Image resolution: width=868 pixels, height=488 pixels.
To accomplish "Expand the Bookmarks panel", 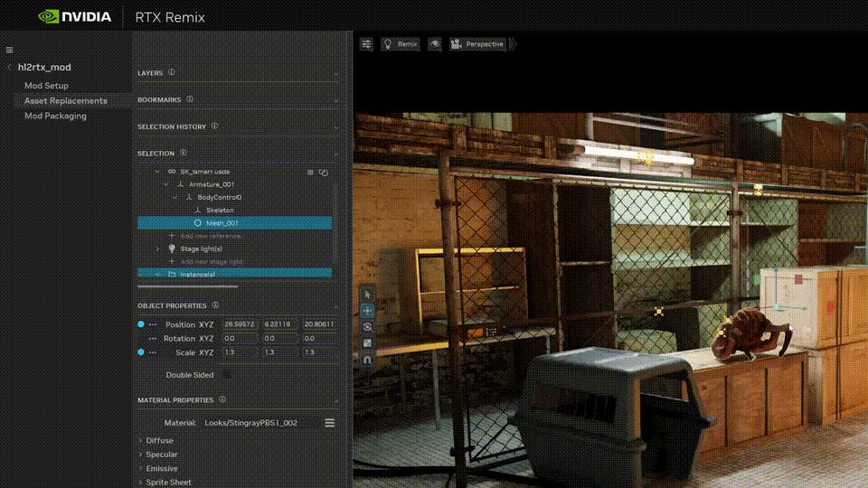I will pos(336,100).
